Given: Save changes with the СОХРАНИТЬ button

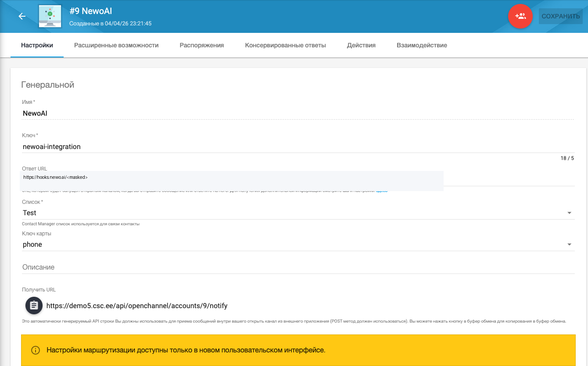Looking at the screenshot, I should pyautogui.click(x=560, y=16).
